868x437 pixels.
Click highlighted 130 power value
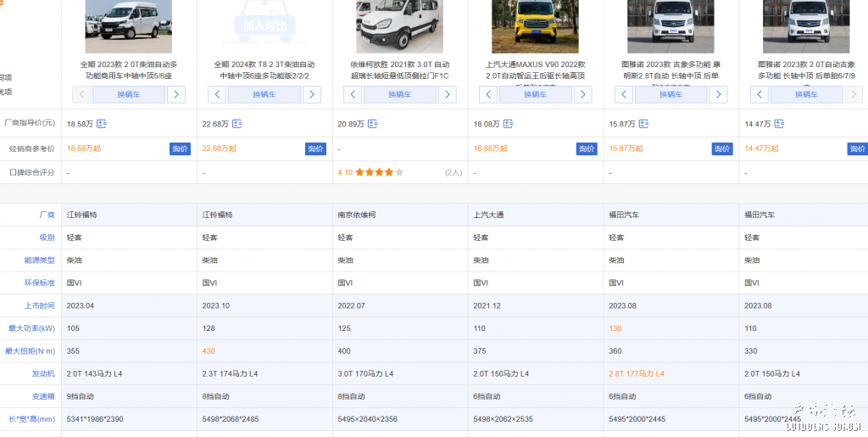[615, 328]
